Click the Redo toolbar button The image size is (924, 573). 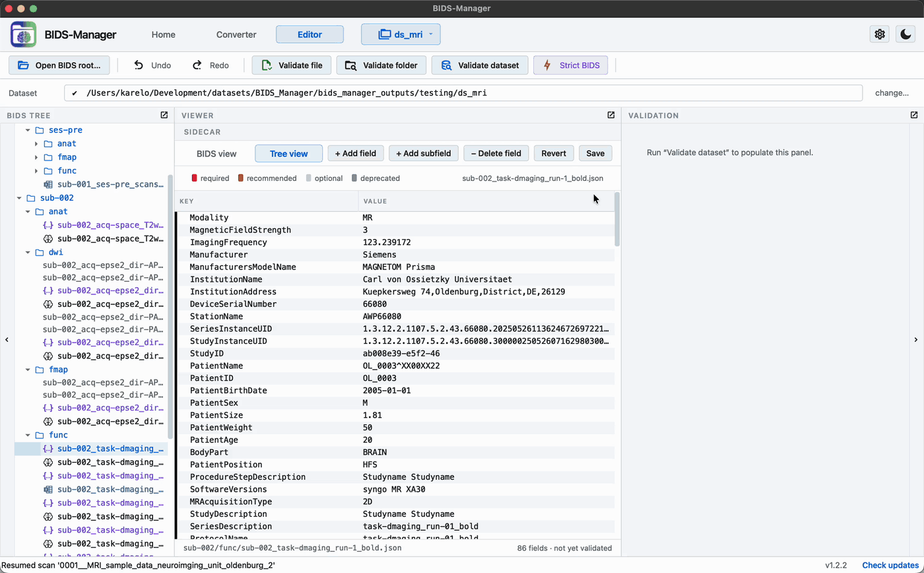211,65
